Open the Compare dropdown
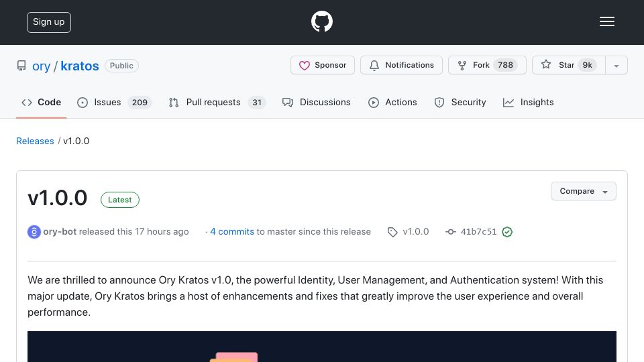 point(583,191)
